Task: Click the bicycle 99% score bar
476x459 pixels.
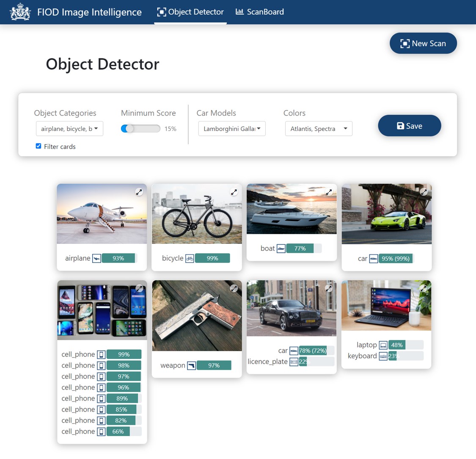Action: click(x=212, y=259)
